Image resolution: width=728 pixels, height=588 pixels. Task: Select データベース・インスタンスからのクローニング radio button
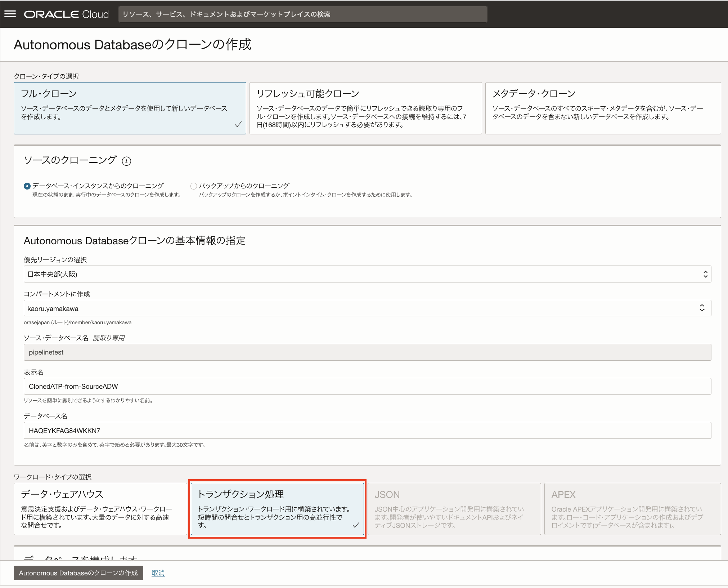point(27,186)
